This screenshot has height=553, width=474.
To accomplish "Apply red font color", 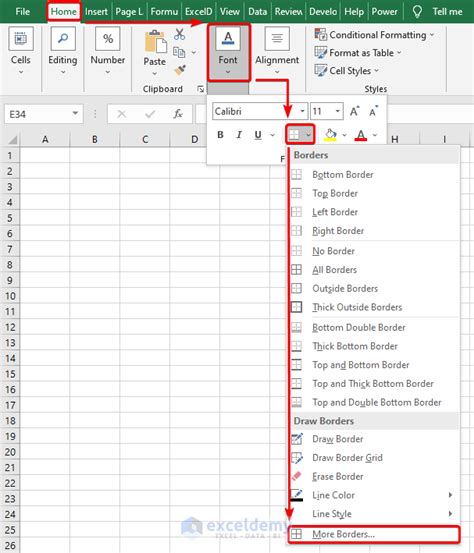I will [x=360, y=135].
